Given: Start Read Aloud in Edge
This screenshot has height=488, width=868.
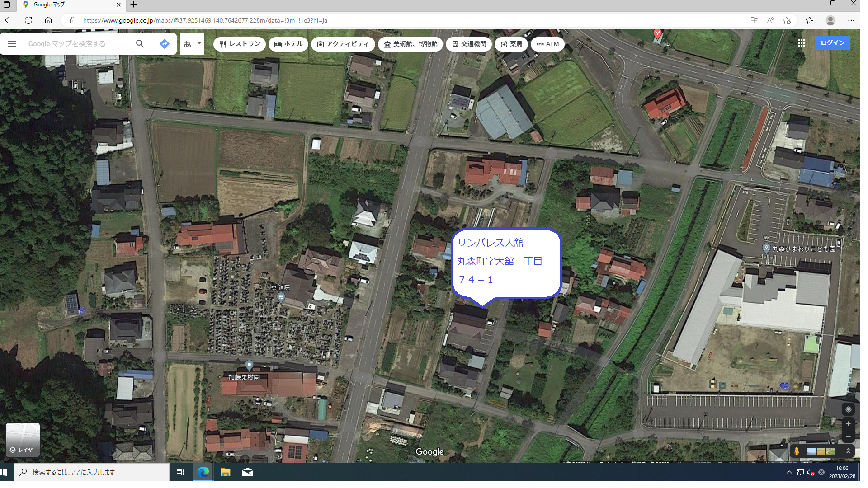Looking at the screenshot, I should tap(770, 20).
